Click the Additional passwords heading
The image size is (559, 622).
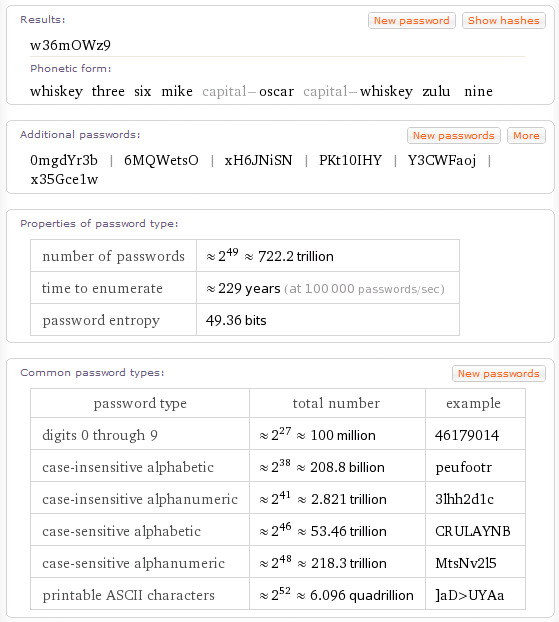(x=80, y=134)
